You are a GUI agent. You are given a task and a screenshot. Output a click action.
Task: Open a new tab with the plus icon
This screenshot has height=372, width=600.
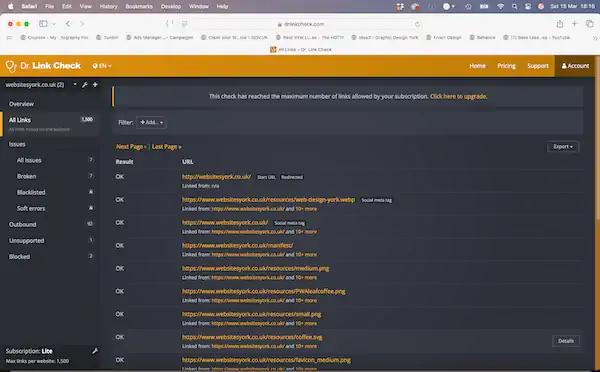(574, 24)
